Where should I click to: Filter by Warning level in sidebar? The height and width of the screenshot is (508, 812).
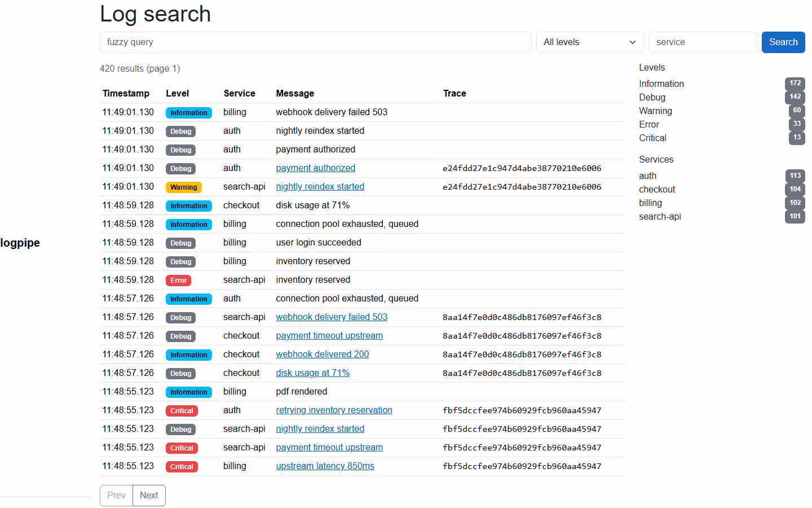(x=655, y=111)
